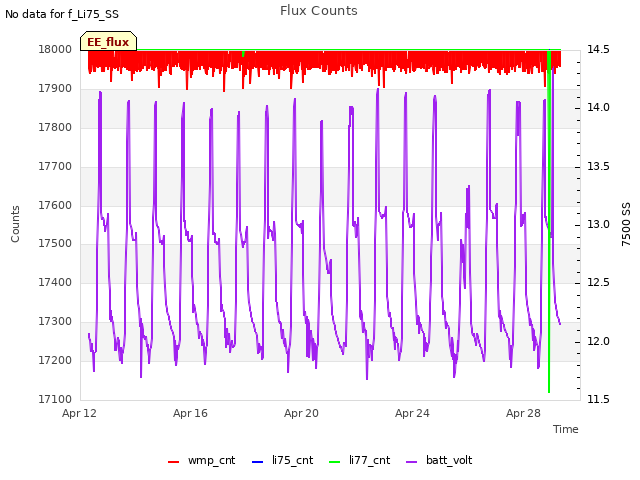Click the Apr 12 x-axis tick label
Image resolution: width=640 pixels, height=480 pixels.
tap(79, 413)
